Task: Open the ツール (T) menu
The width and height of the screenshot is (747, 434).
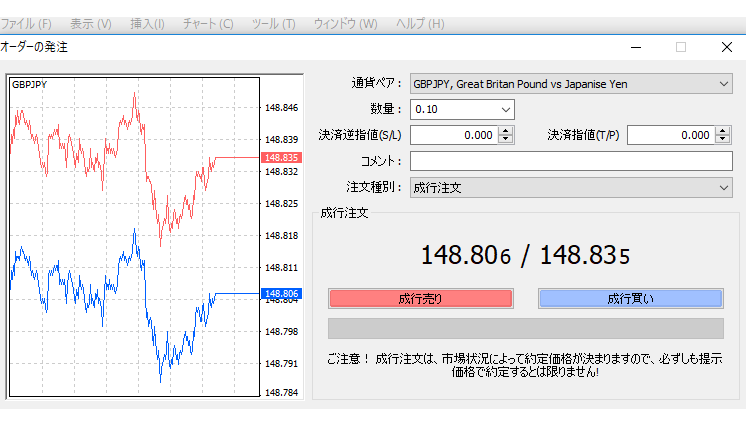Action: 273,23
